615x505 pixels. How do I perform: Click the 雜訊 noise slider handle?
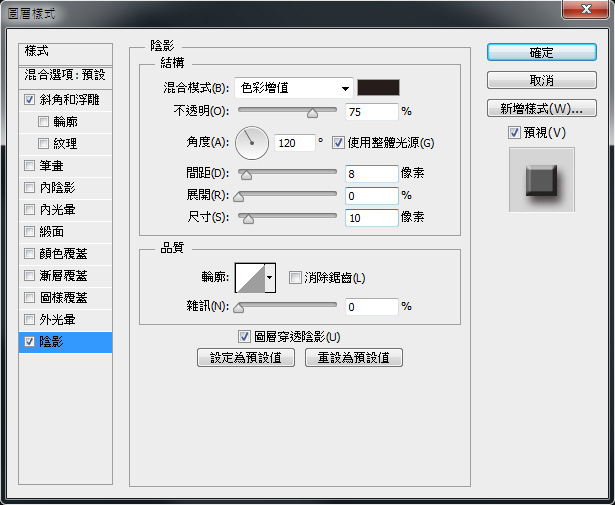[238, 308]
